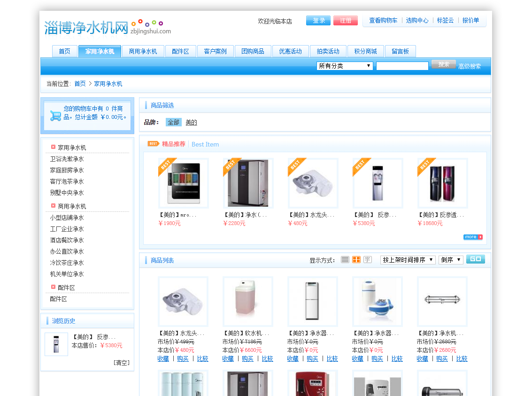Click 比较 under the ¥2680 净水机 product
Image resolution: width=532 pixels, height=396 pixels.
[x=462, y=359]
